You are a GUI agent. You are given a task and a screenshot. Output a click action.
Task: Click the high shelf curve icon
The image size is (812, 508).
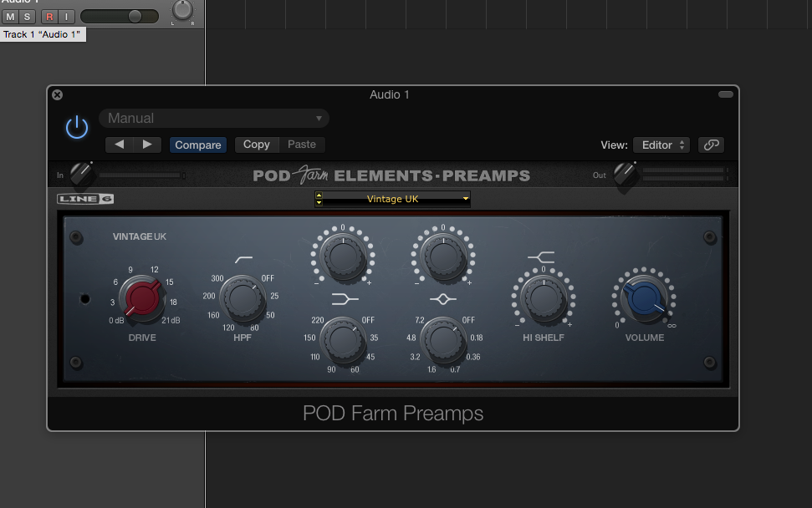click(x=542, y=257)
